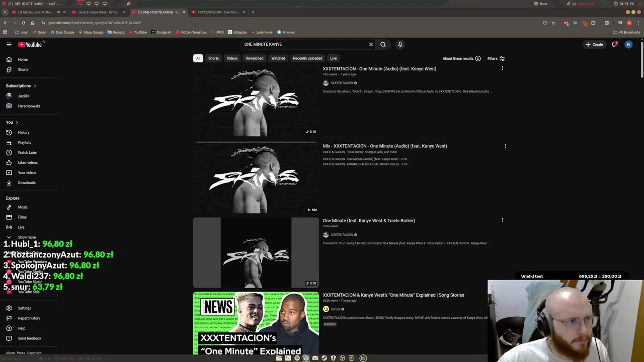Open a new browser tab
644x362 pixels.
point(253,12)
